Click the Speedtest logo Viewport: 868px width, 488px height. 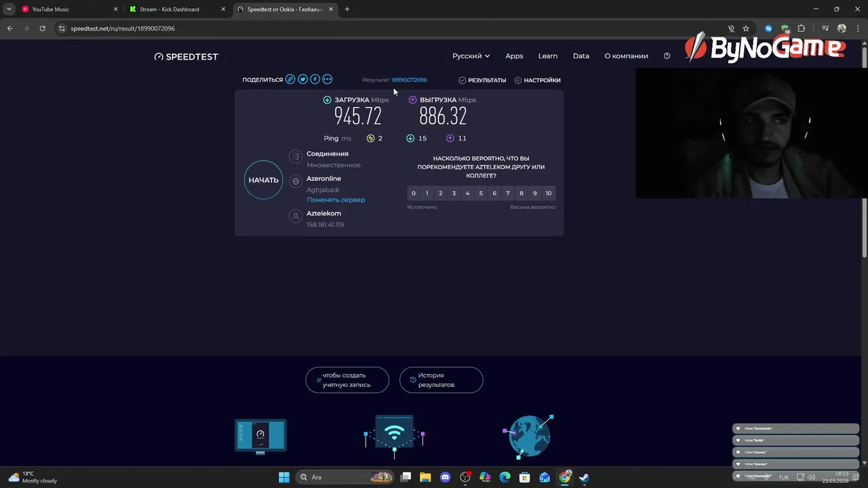tap(186, 56)
